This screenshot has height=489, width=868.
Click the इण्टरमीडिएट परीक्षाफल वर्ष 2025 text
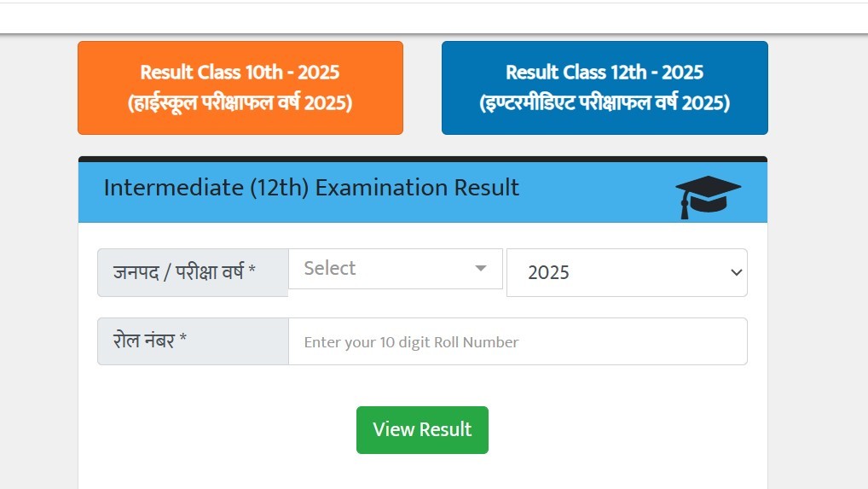(x=605, y=104)
